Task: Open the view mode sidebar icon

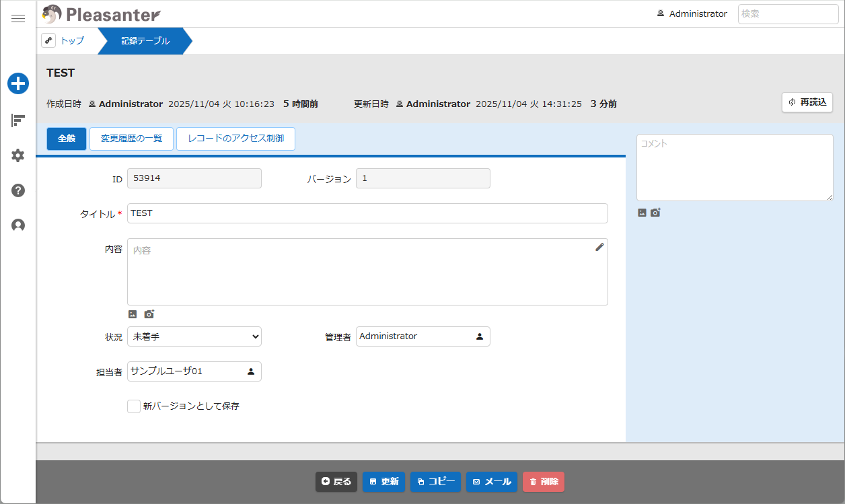Action: point(18,120)
